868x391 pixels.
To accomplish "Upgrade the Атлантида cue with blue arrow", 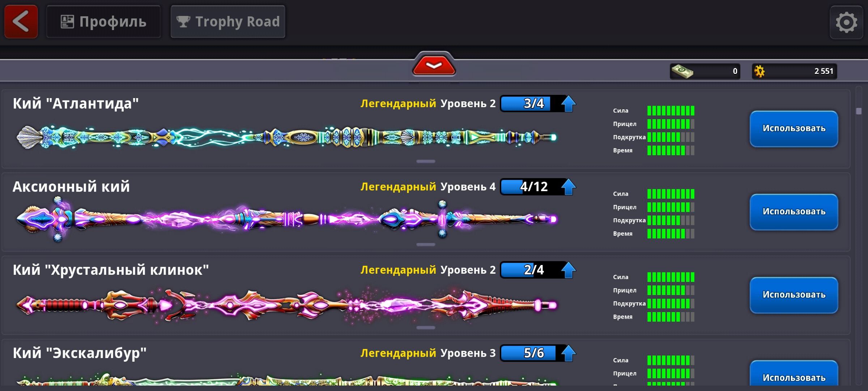I will (569, 104).
